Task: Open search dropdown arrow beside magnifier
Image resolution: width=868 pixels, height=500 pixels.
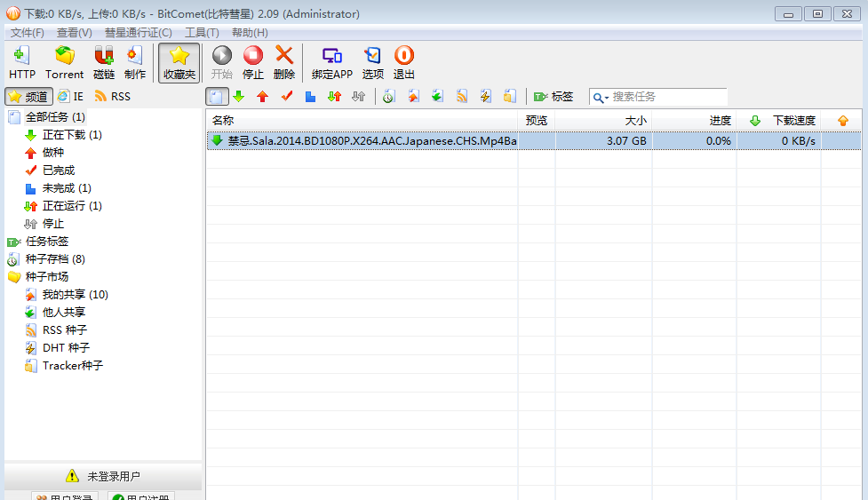Action: [x=607, y=98]
